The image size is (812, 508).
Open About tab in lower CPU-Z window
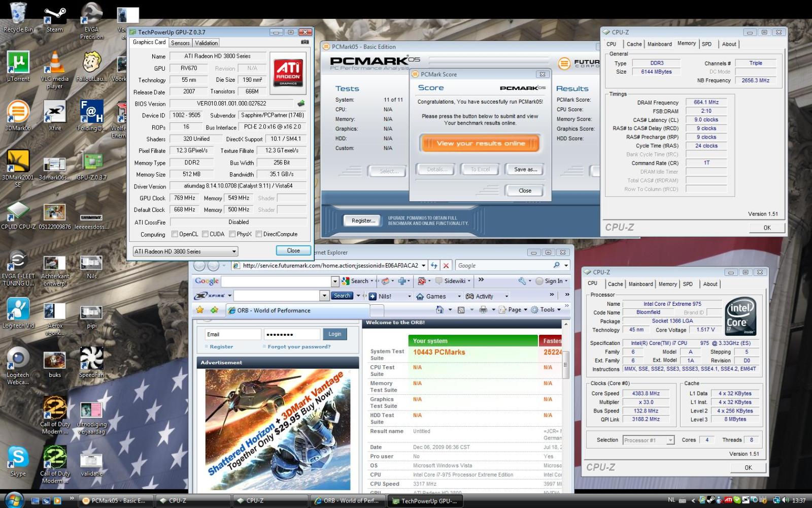[710, 284]
